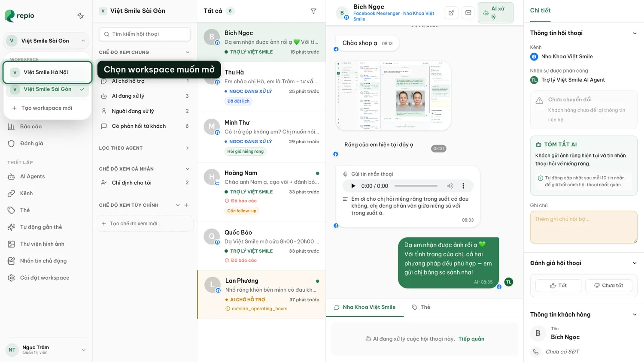Pin the sidebar with the pin icon
Viewport: 644px width, 362px height.
(x=80, y=16)
